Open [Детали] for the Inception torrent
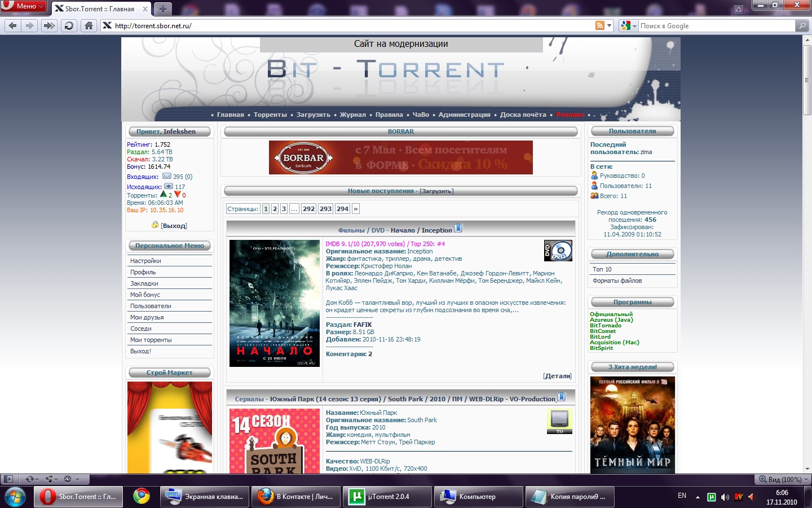Screen dimensions: 812x508 [x=557, y=376]
